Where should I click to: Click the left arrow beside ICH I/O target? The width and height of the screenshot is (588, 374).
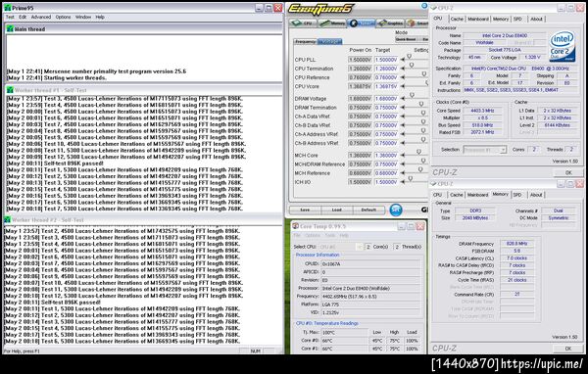pyautogui.click(x=403, y=182)
